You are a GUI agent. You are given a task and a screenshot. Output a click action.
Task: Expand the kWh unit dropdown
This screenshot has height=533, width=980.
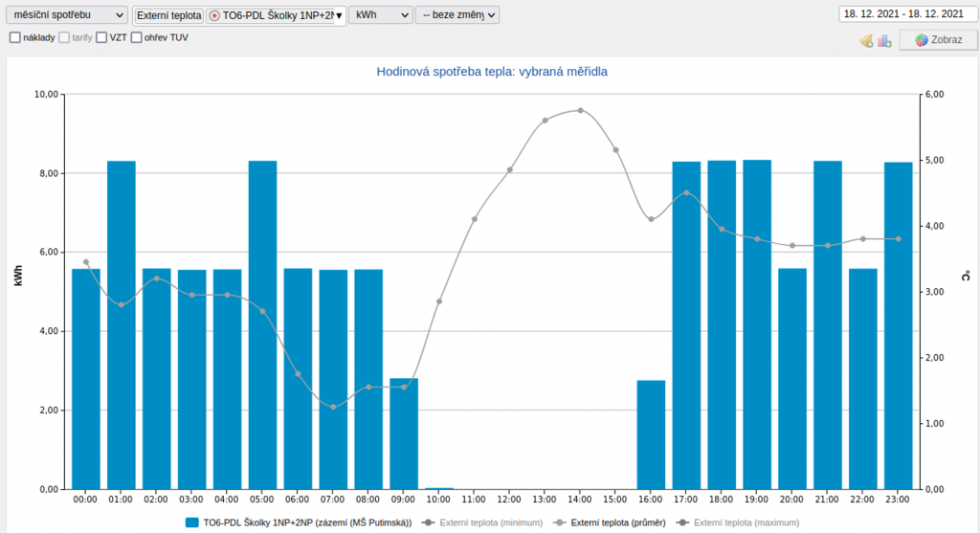380,15
